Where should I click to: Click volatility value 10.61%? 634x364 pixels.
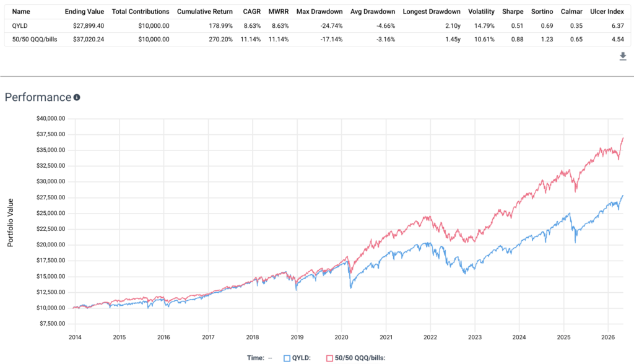click(x=484, y=40)
